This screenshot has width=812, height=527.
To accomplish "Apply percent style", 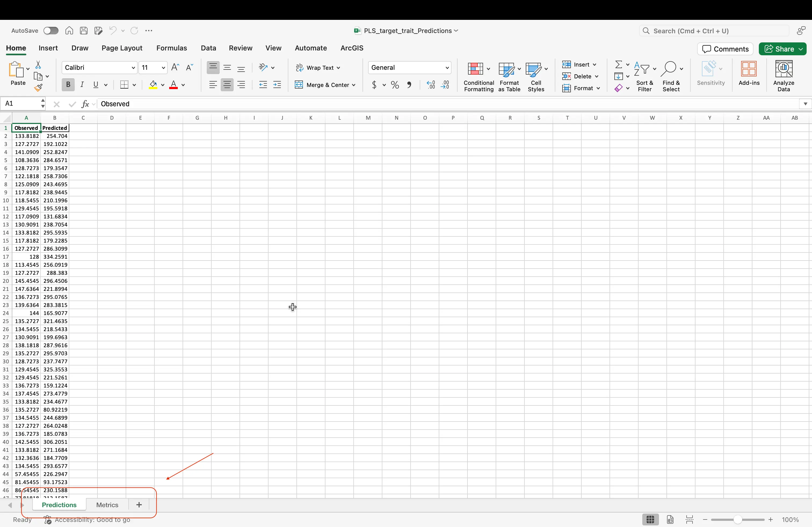I will point(395,85).
